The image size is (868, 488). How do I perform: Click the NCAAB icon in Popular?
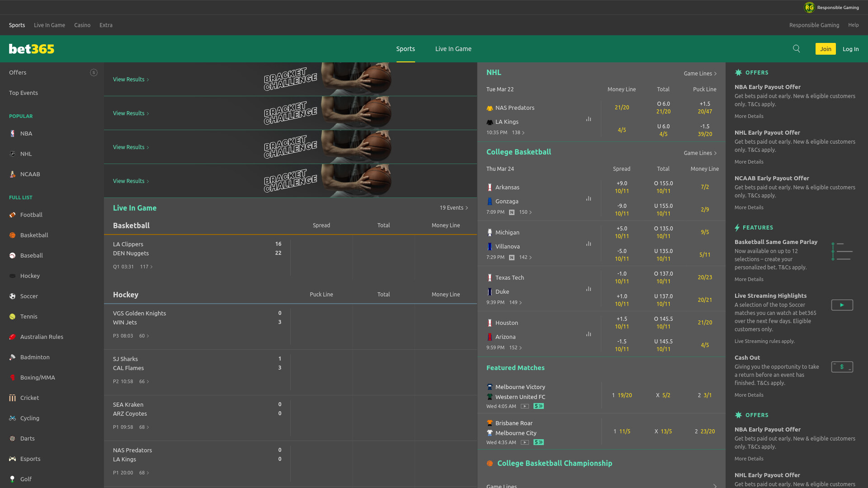pos(13,174)
